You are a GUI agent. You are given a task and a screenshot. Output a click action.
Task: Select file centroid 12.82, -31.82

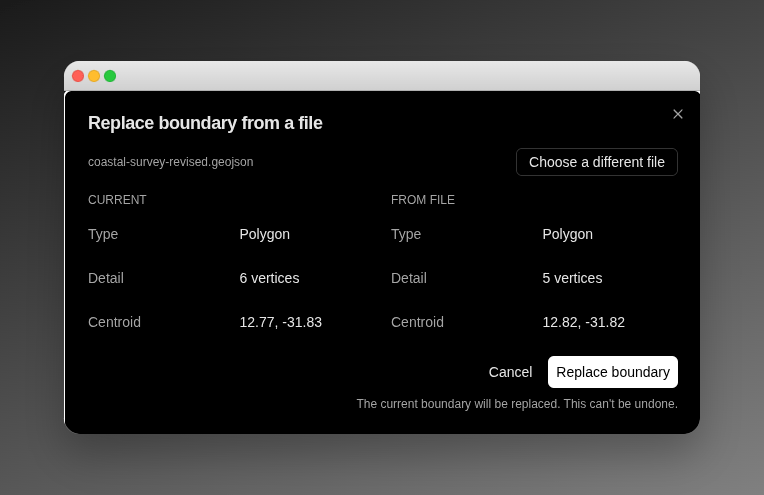pos(584,322)
